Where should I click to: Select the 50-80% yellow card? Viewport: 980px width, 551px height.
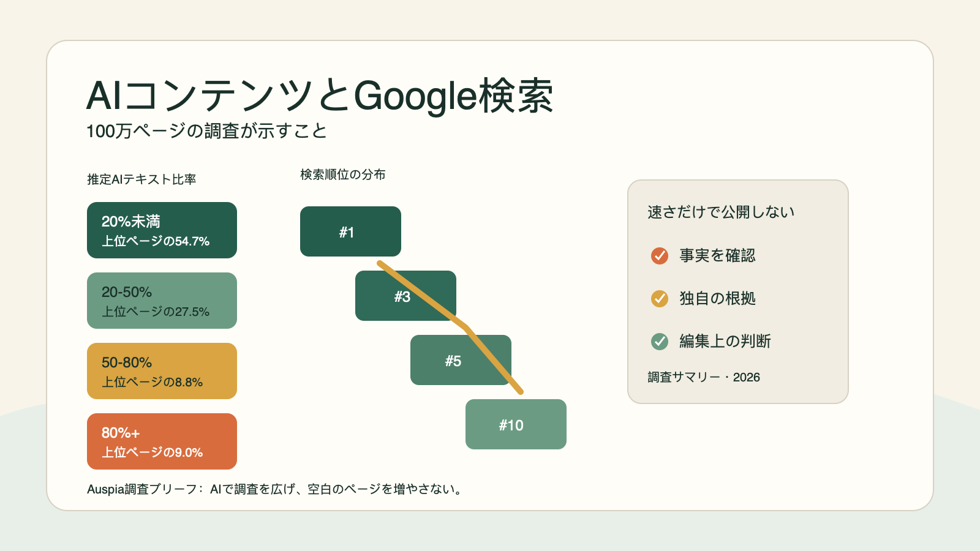tap(162, 371)
